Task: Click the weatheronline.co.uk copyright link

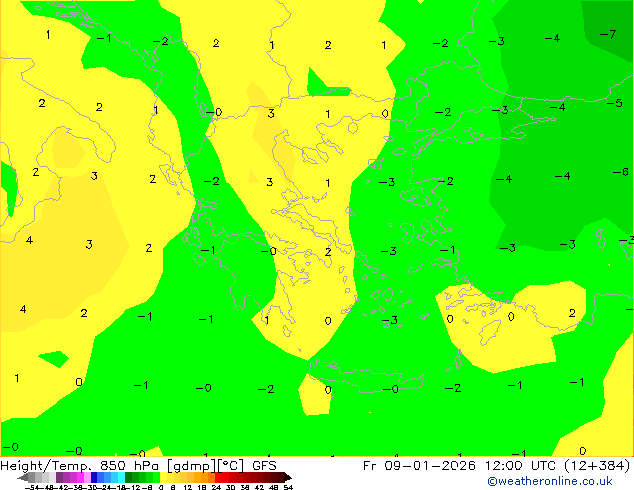Action: point(549,481)
